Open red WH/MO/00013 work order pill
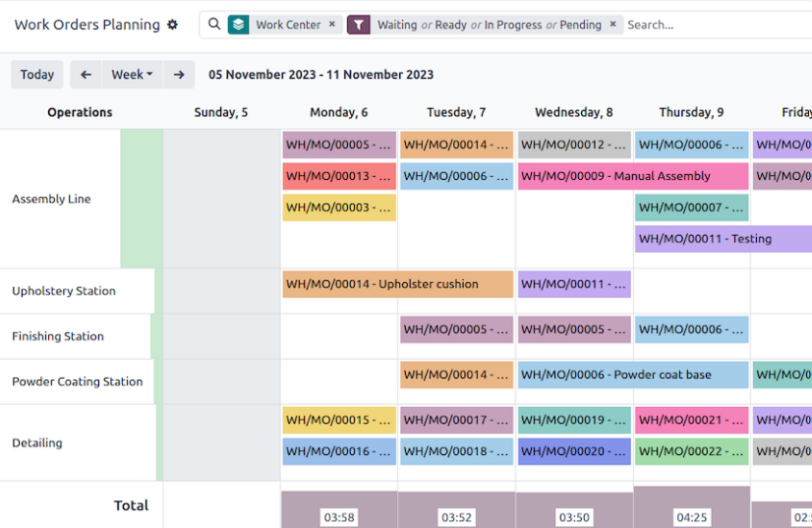The width and height of the screenshot is (812, 528). 339,176
